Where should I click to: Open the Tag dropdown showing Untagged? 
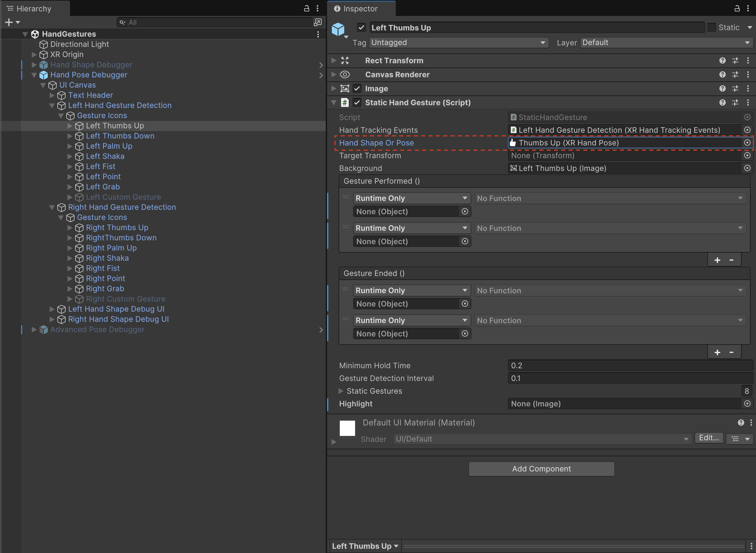pos(459,43)
